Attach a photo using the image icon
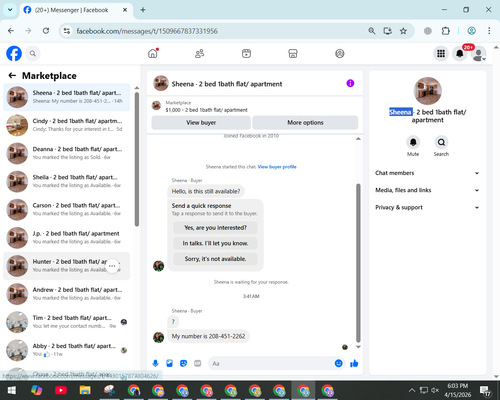This screenshot has height=400, width=500. coord(169,363)
